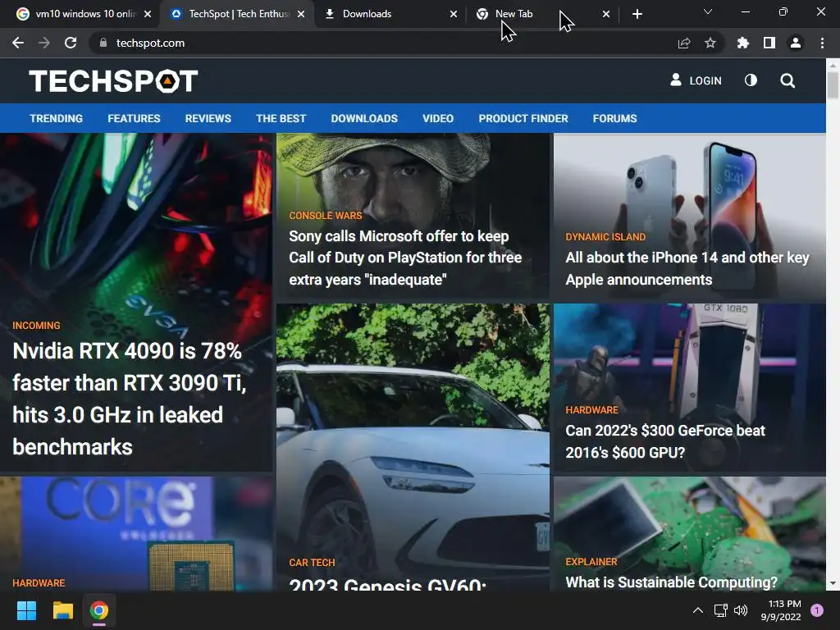Open the iPhone 14 Apple announcements article
Image resolution: width=840 pixels, height=630 pixels.
(687, 268)
